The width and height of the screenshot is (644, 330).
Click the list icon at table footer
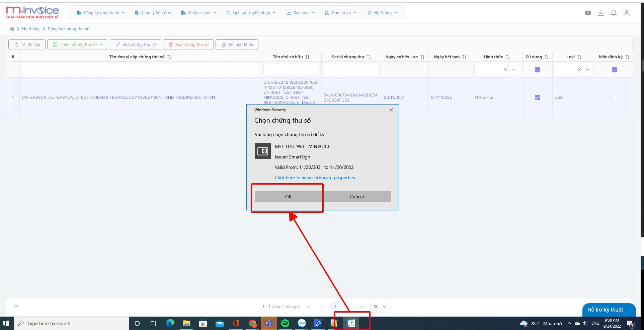16,307
